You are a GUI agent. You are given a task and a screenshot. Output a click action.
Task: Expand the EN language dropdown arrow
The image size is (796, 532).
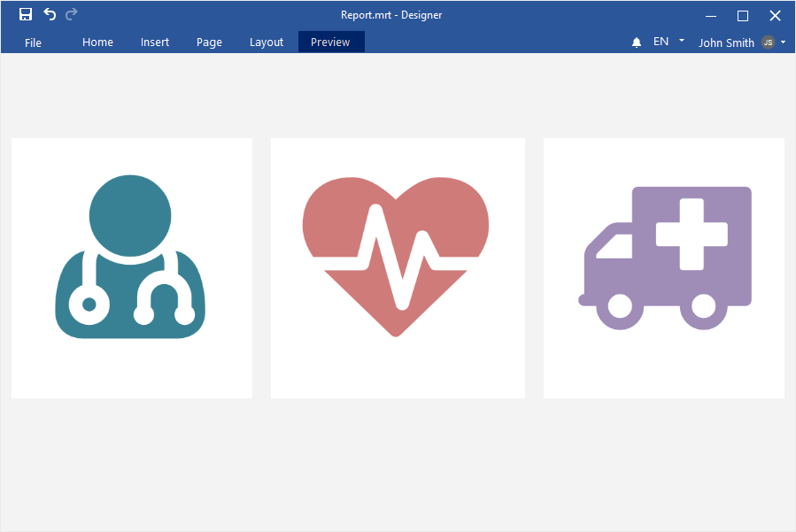click(x=682, y=41)
